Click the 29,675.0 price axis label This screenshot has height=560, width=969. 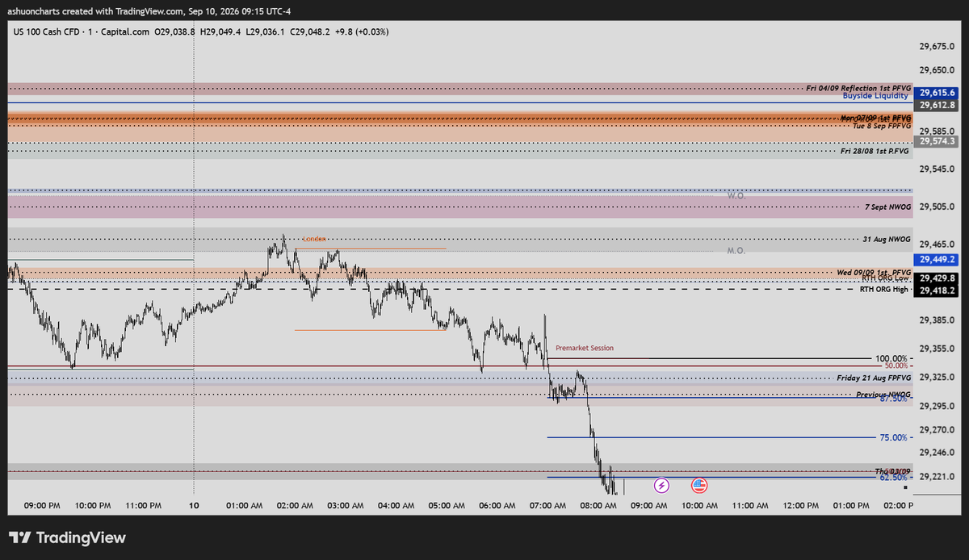(937, 47)
